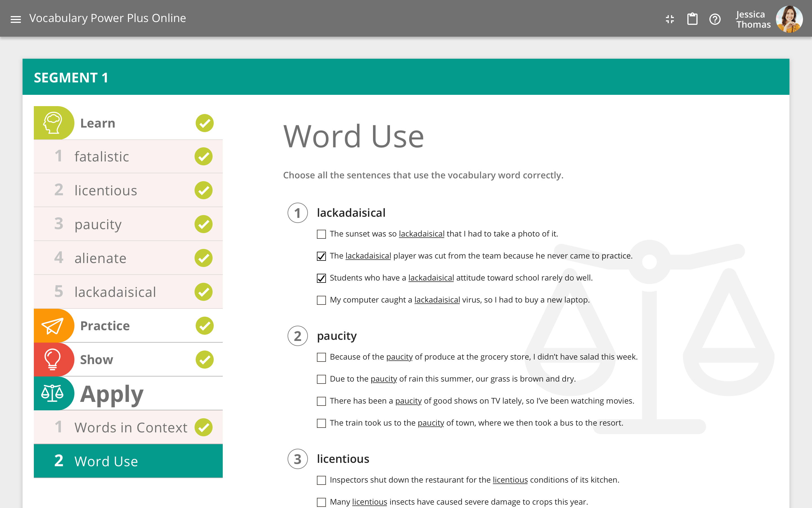The height and width of the screenshot is (508, 812).
Task: Click the licentious completed checkmark in sidebar
Action: [203, 190]
